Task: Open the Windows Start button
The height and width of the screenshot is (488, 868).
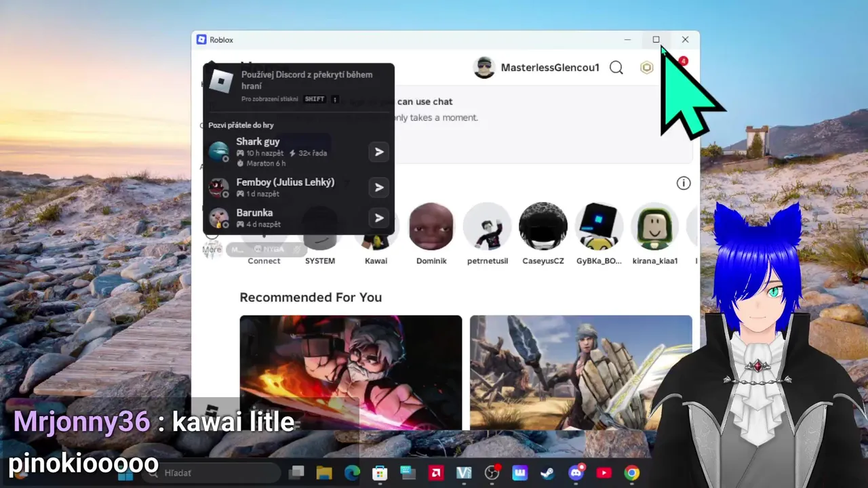Action: (x=126, y=473)
